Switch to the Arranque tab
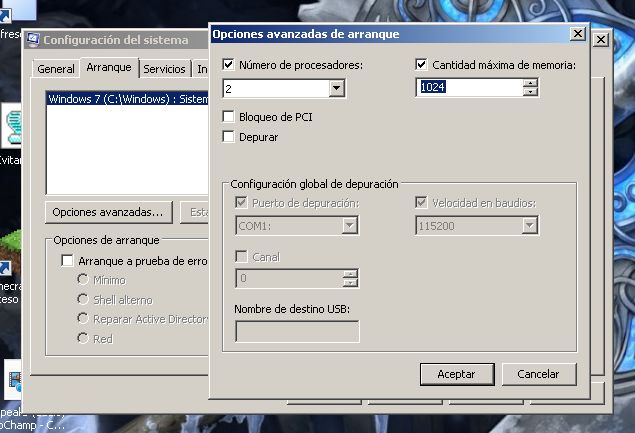635x433 pixels. tap(109, 67)
